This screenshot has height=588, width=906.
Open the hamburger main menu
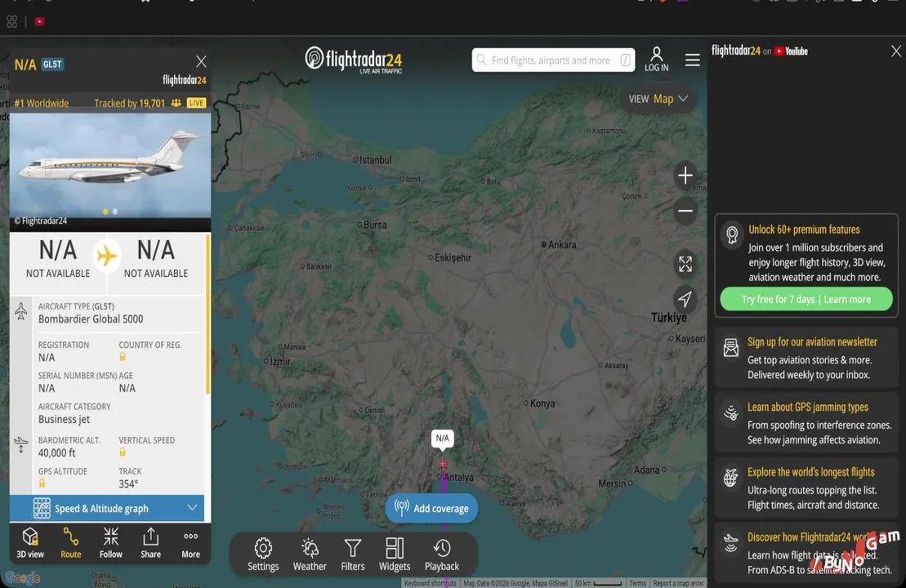(x=692, y=60)
